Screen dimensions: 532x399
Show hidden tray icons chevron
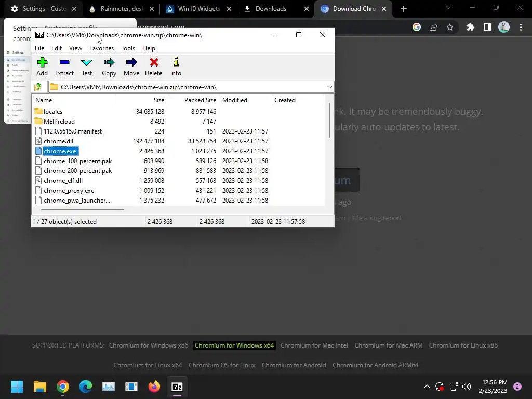pyautogui.click(x=427, y=387)
